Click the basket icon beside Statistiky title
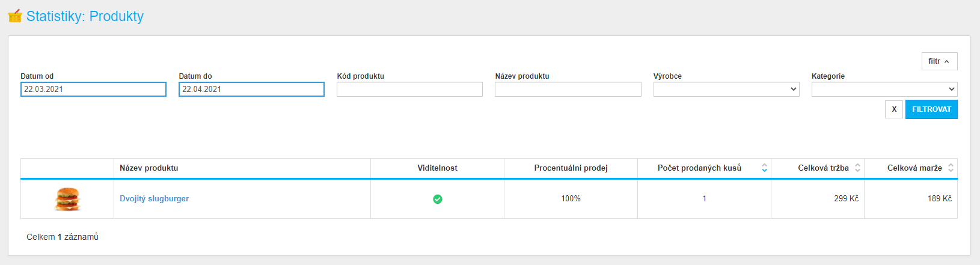This screenshot has width=980, height=265. pyautogui.click(x=15, y=16)
